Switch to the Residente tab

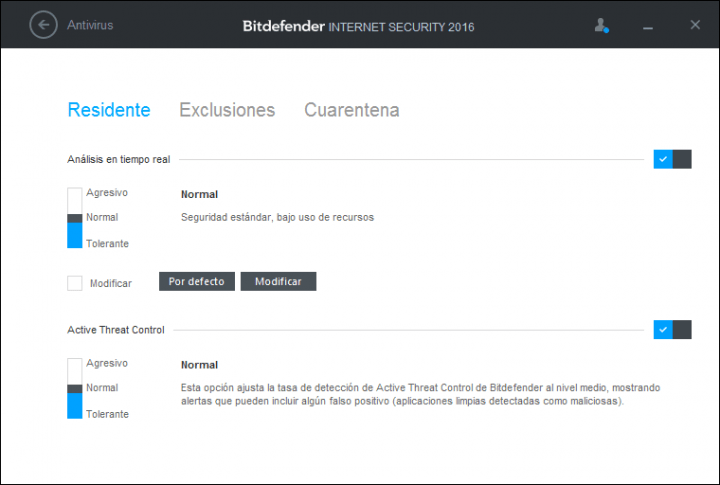pos(109,110)
